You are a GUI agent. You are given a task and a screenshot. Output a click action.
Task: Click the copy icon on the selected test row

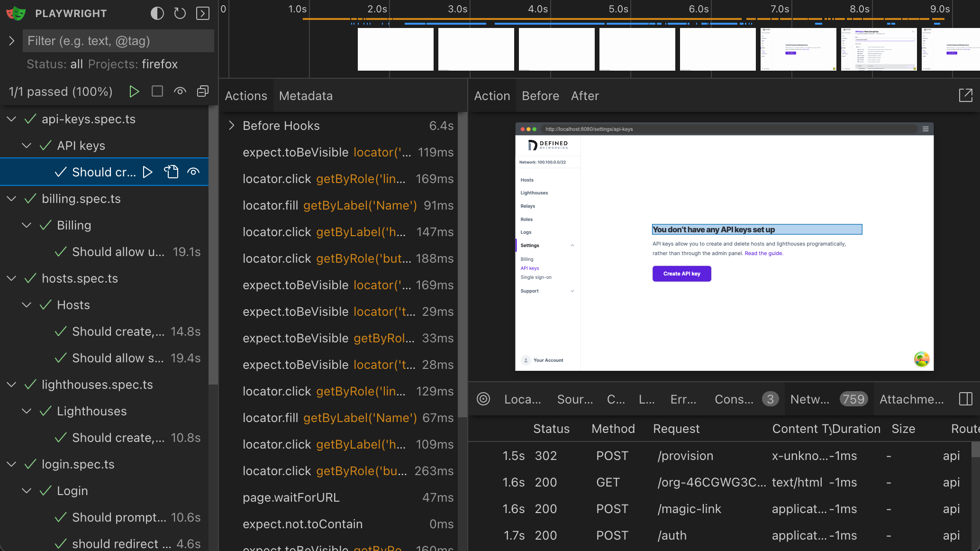[x=171, y=172]
